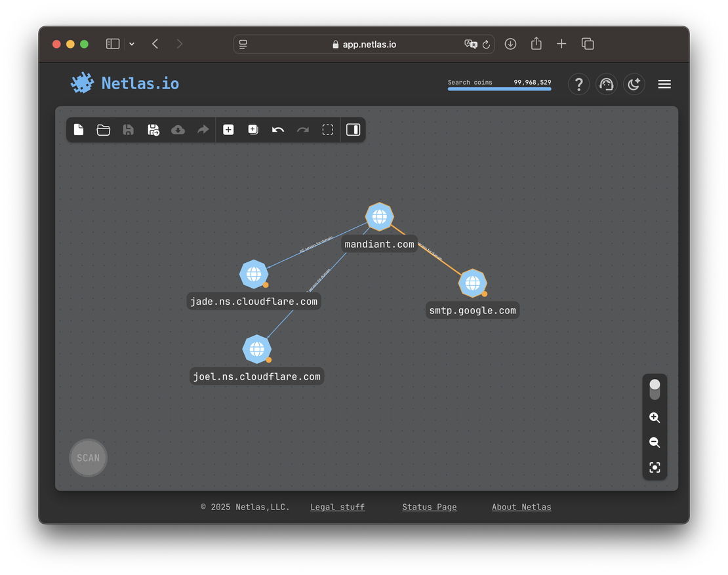Toggle the side panel layout

coord(353,129)
